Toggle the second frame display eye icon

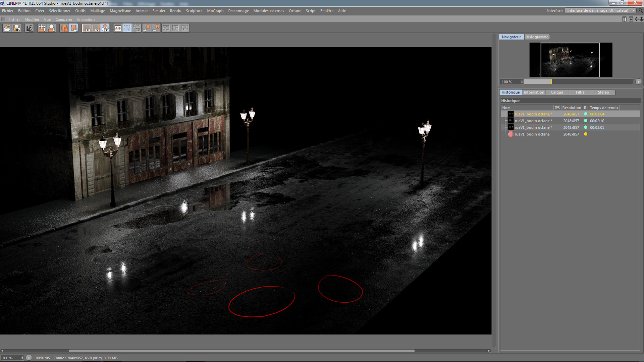click(x=96, y=28)
